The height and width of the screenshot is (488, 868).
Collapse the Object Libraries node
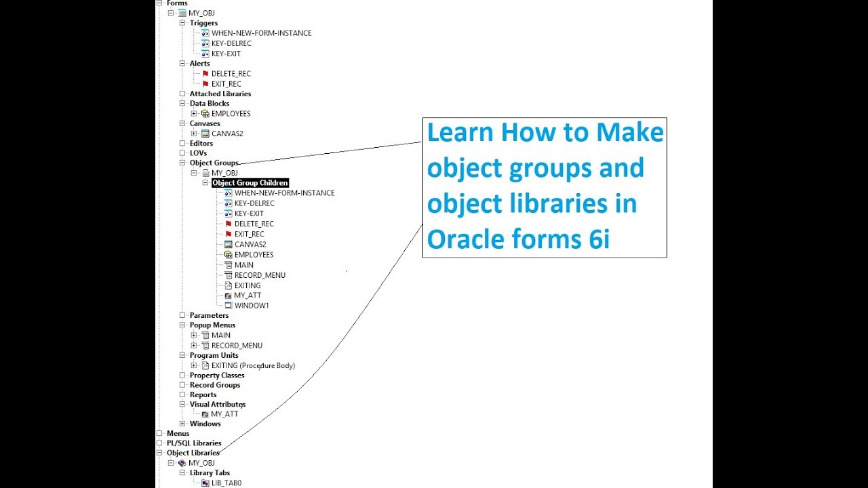click(x=159, y=453)
